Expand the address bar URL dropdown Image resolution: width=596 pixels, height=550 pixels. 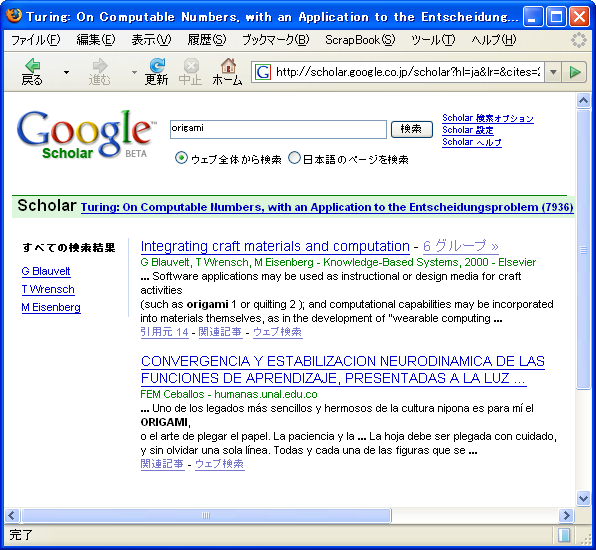(x=553, y=72)
